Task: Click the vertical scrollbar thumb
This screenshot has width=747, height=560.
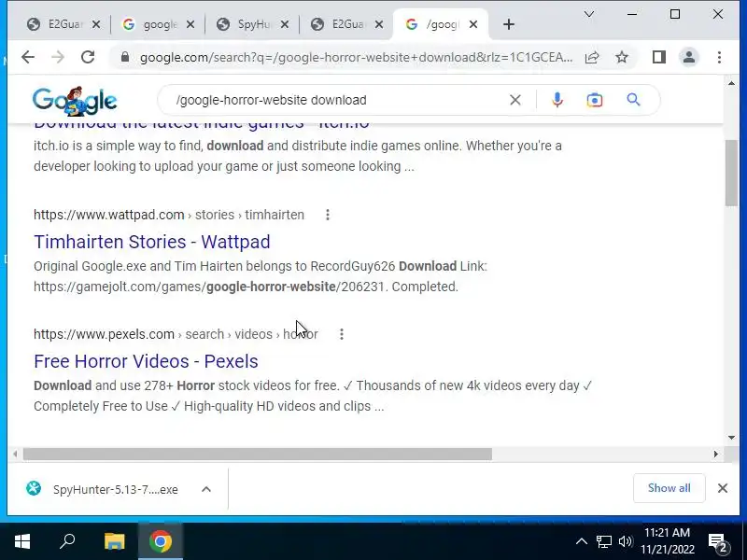Action: coord(731,173)
